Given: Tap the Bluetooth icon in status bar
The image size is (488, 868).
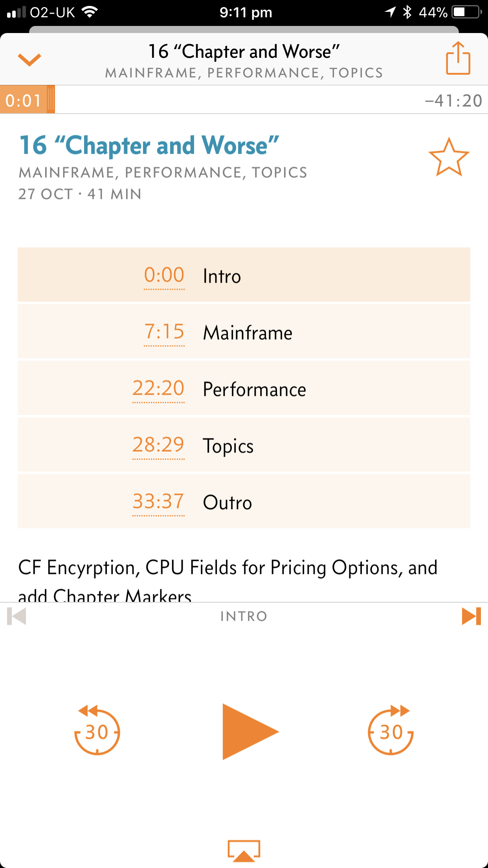Looking at the screenshot, I should point(407,12).
